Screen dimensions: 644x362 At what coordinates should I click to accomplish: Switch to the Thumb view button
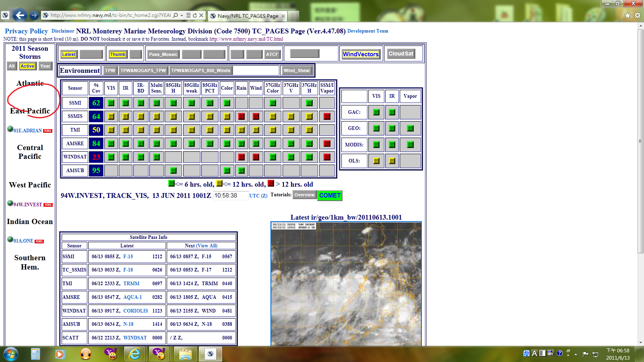pyautogui.click(x=118, y=54)
